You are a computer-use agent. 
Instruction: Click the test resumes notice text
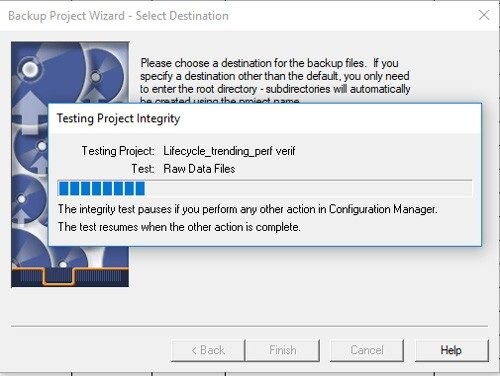pos(179,227)
